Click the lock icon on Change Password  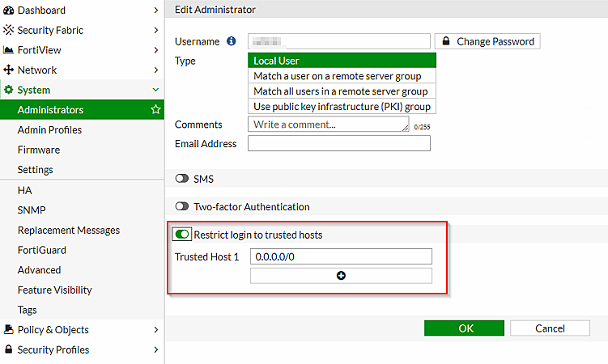[x=446, y=41]
